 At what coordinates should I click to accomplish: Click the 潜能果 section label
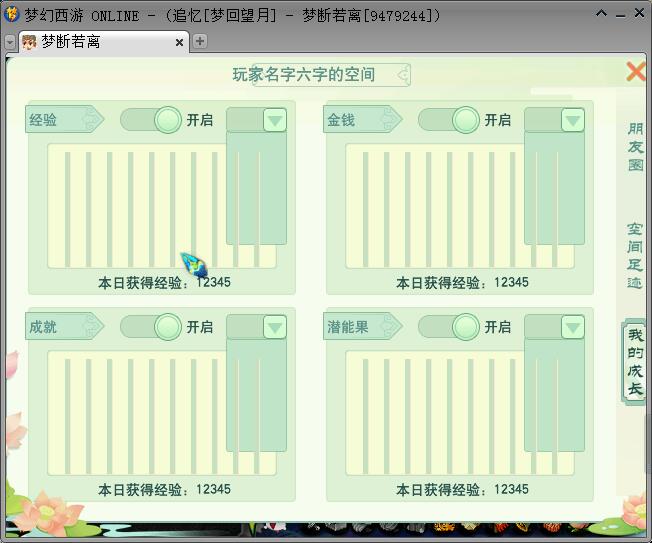[x=363, y=327]
